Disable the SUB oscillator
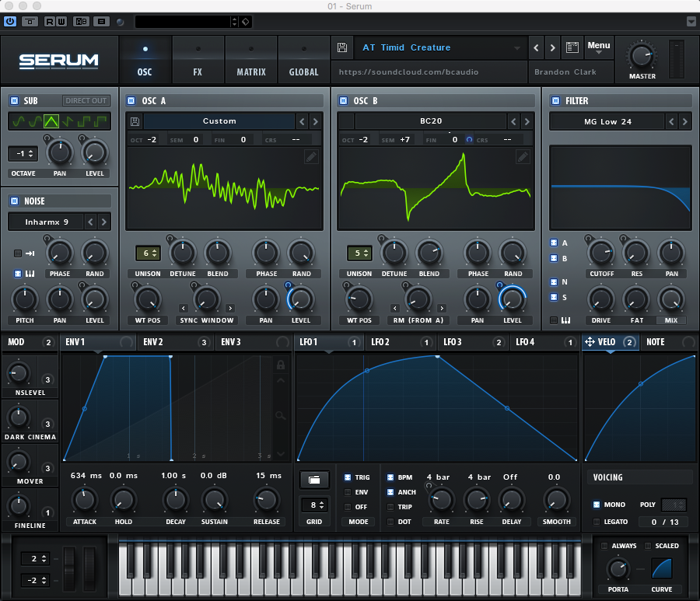This screenshot has width=700, height=601. pos(14,100)
